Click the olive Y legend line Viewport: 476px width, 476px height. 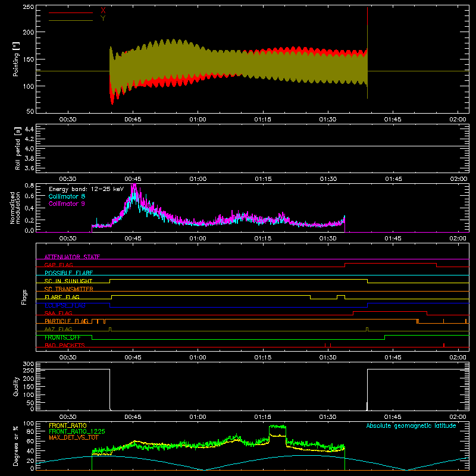click(71, 21)
